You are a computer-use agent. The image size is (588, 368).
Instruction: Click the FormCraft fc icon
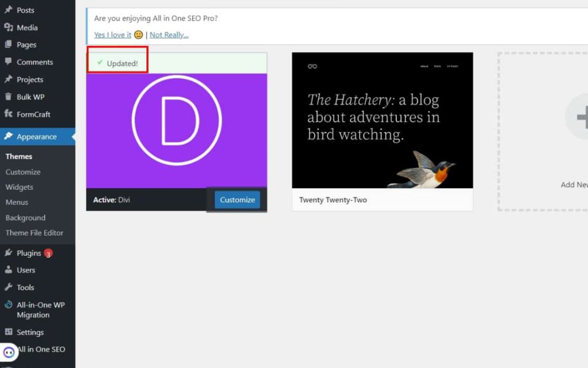tap(8, 114)
